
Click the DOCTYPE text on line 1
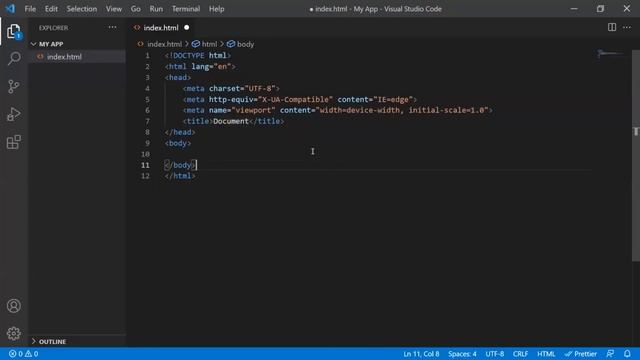coord(189,56)
